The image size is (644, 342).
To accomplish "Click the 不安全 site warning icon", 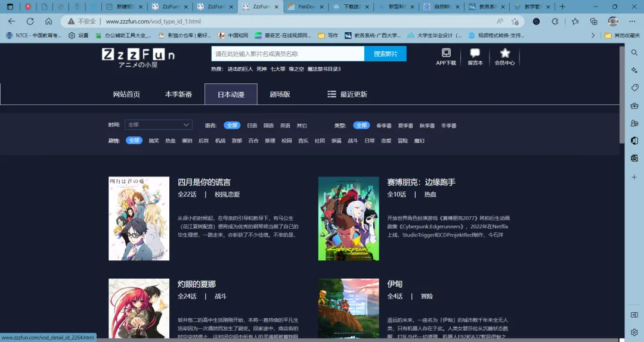I will [71, 21].
